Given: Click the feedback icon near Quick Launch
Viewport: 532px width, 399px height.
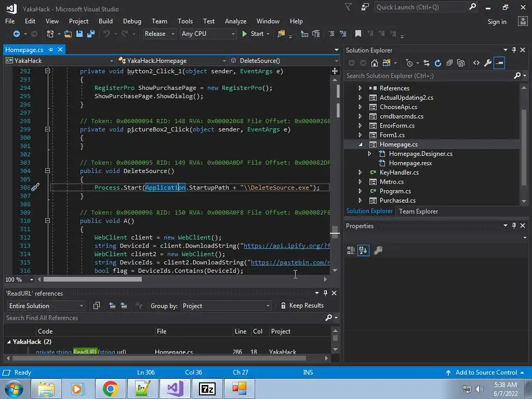Looking at the screenshot, I should pos(365,7).
